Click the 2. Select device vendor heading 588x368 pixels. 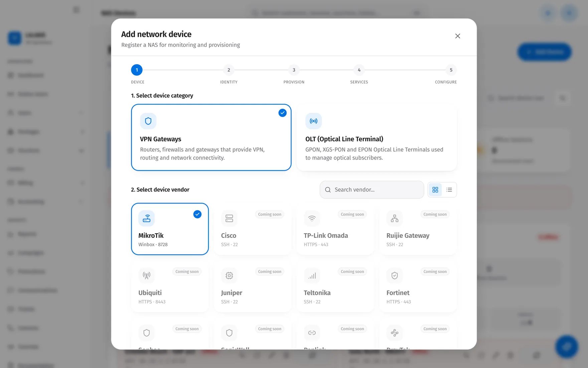160,190
